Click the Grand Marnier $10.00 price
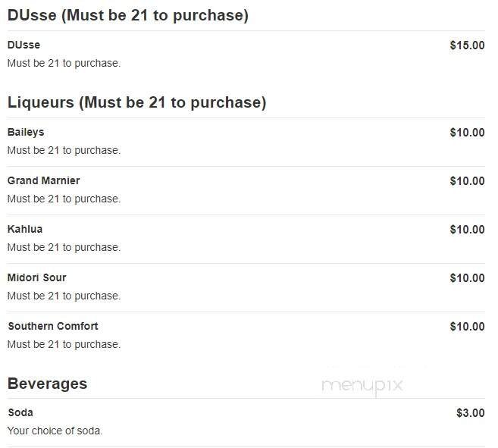 pos(466,181)
